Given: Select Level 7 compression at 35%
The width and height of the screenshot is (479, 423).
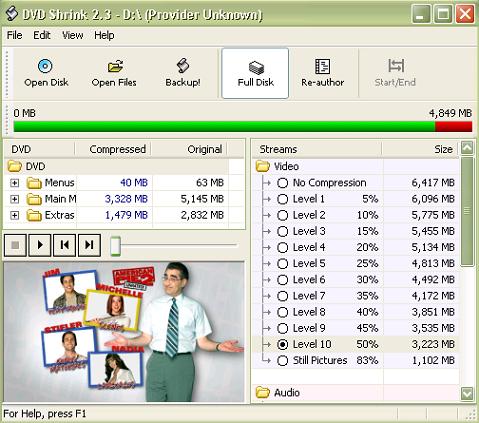Looking at the screenshot, I should pos(282,296).
